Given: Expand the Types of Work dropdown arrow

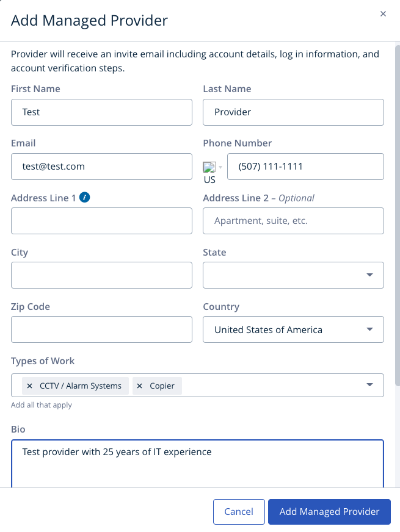Looking at the screenshot, I should tap(369, 385).
